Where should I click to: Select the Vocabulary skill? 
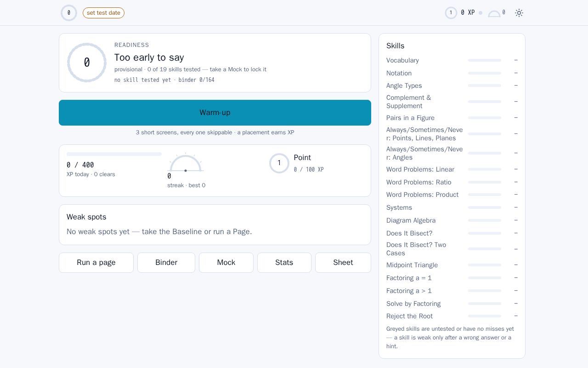[x=452, y=60]
